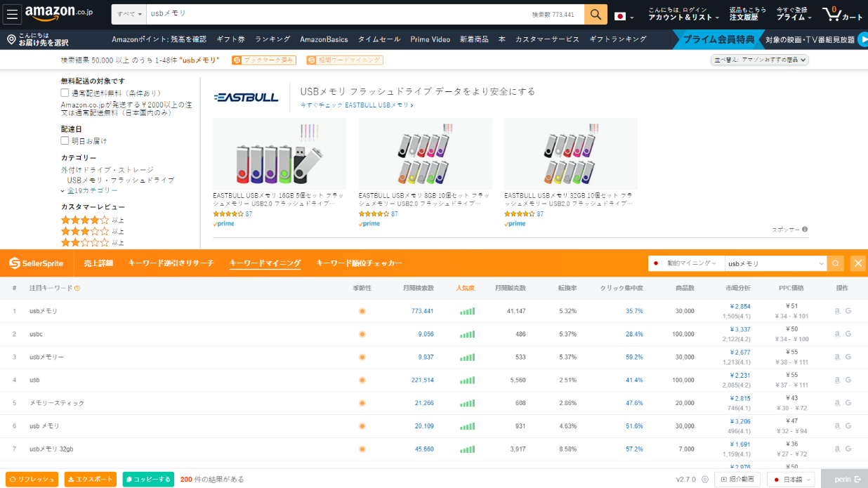
Task: Open the sort order 並べ替え dropdown
Action: (760, 60)
